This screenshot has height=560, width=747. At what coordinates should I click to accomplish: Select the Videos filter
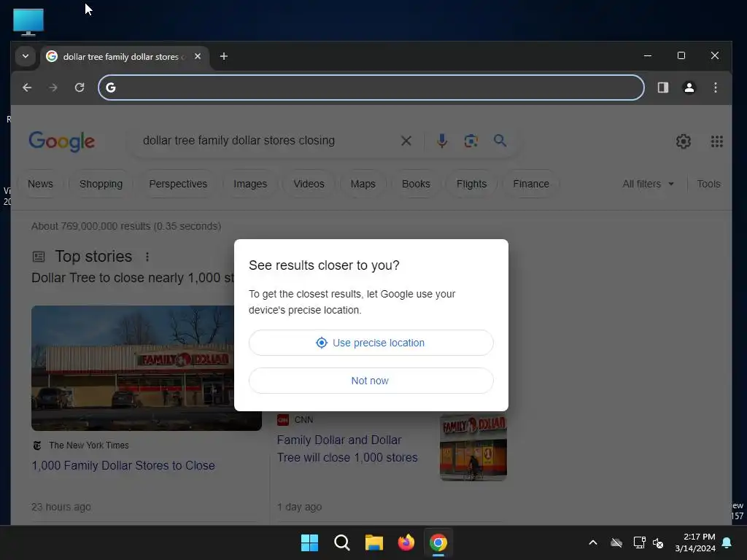(309, 184)
